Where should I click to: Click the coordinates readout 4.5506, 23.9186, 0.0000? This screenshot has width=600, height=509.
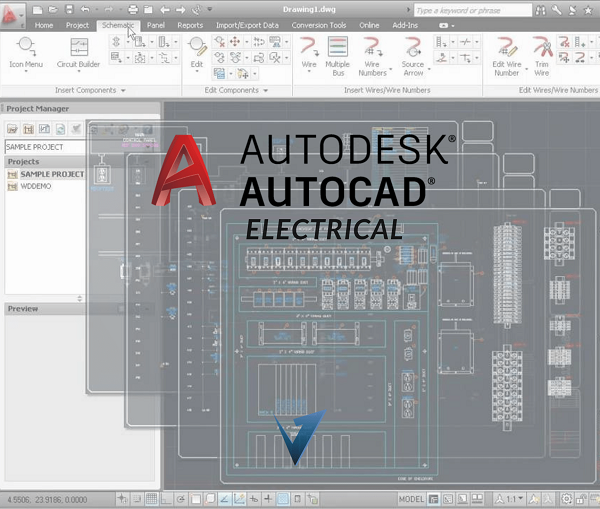tap(47, 499)
